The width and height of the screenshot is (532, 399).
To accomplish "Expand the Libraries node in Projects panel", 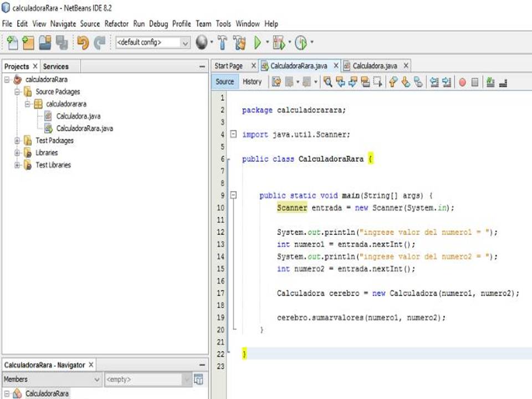I will click(x=17, y=152).
